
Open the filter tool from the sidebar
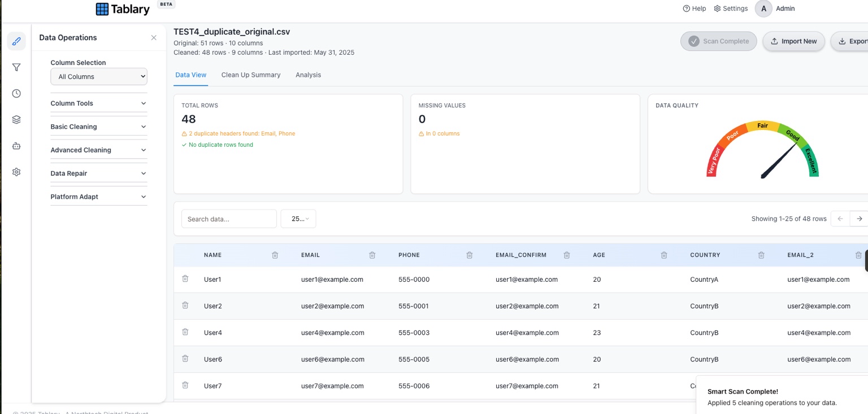(x=16, y=67)
